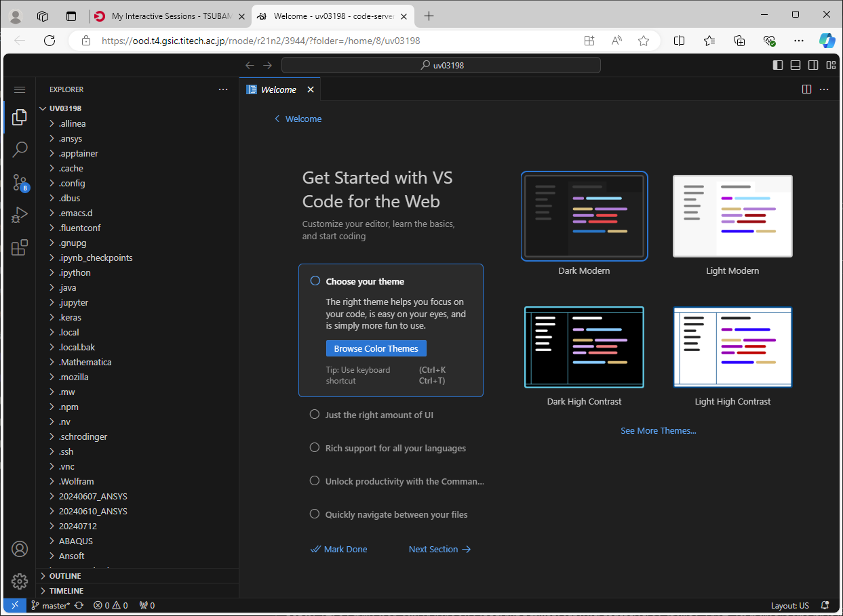Click the Browse Color Themes button
The height and width of the screenshot is (616, 843).
coord(376,348)
